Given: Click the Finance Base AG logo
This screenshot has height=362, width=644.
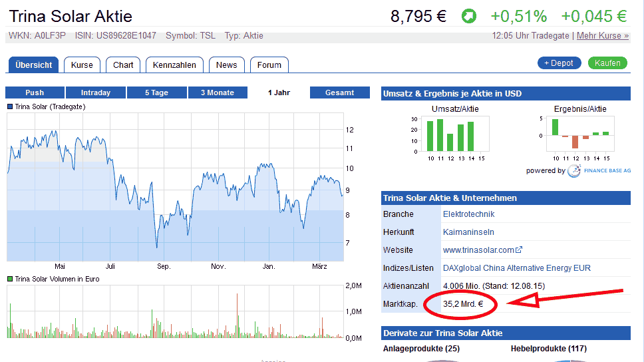Looking at the screenshot, I should coord(599,170).
